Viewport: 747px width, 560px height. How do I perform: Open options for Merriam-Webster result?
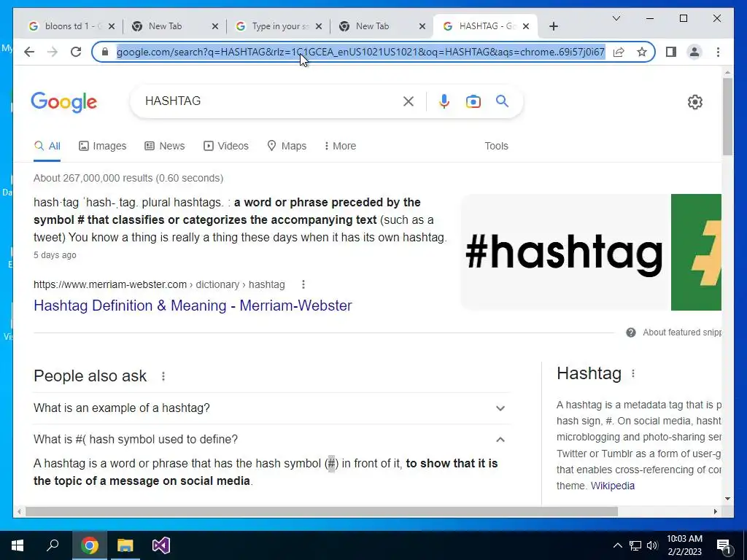303,284
